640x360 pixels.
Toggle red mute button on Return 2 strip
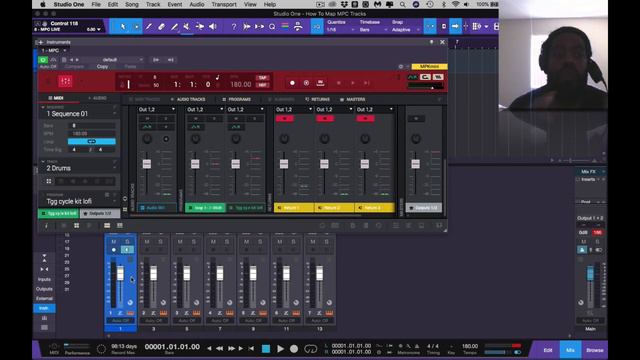[325, 118]
